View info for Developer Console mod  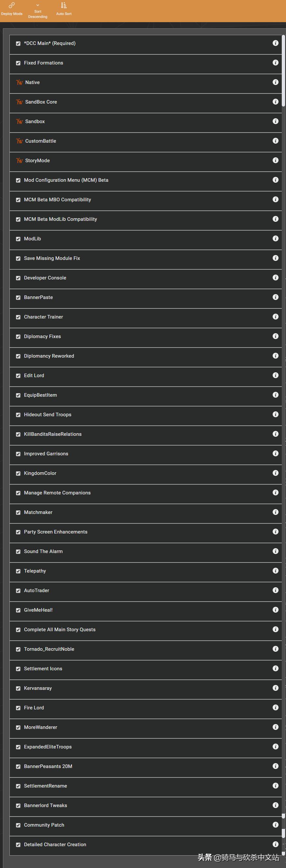275,277
